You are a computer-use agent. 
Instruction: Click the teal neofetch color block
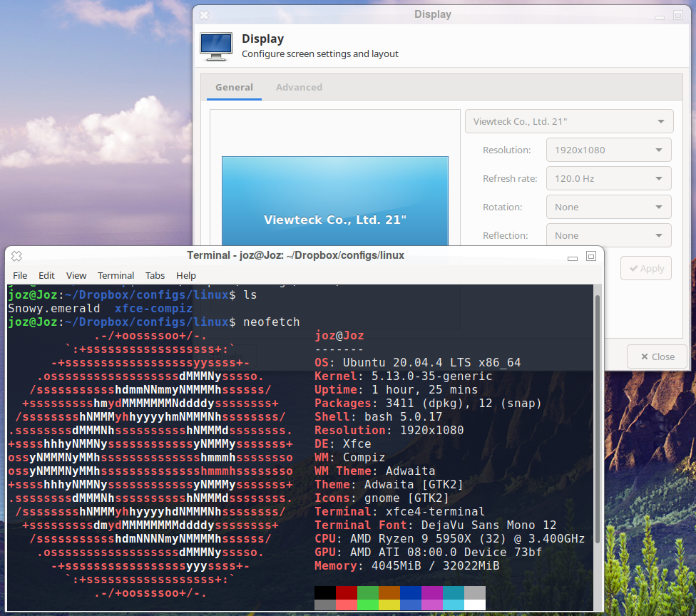(x=454, y=592)
